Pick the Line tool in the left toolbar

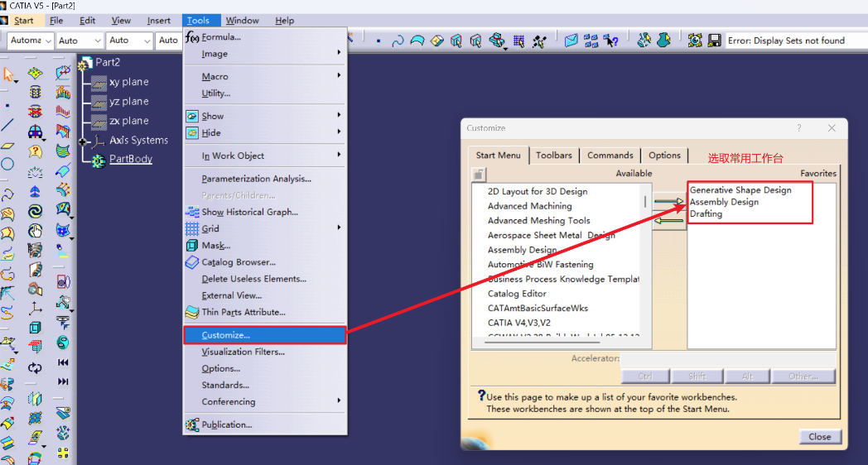7,125
